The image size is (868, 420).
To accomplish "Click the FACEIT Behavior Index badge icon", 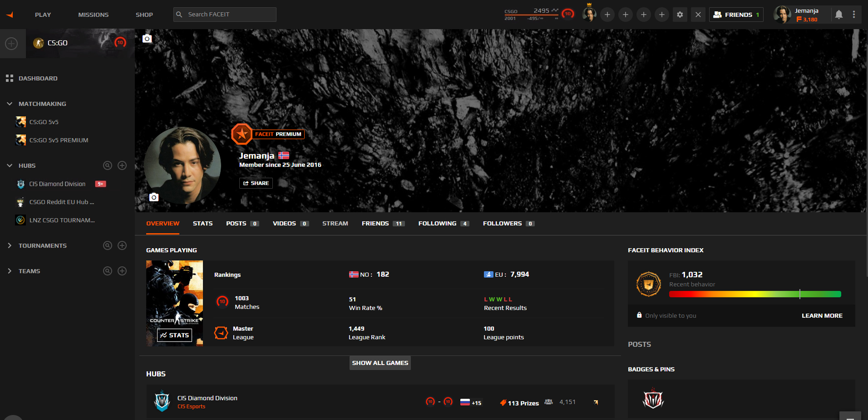I will pyautogui.click(x=649, y=284).
